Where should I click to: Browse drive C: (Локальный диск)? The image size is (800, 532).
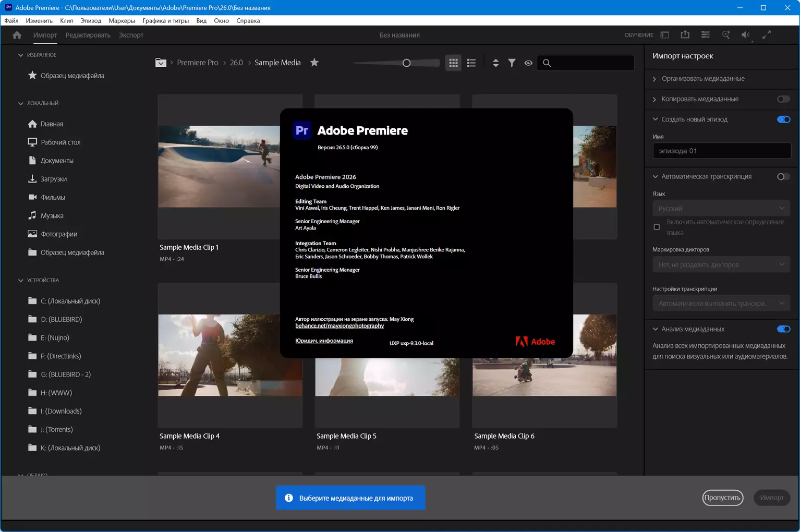(64, 301)
